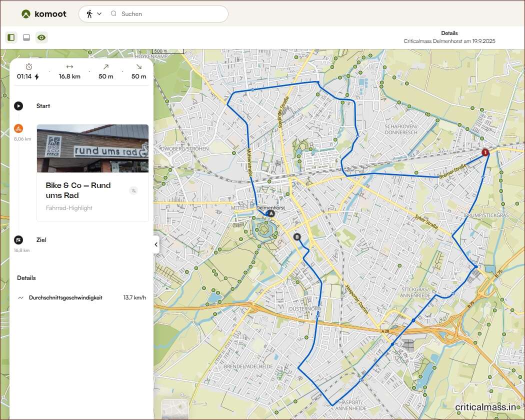Click the Ziel finish flag icon

click(x=18, y=240)
